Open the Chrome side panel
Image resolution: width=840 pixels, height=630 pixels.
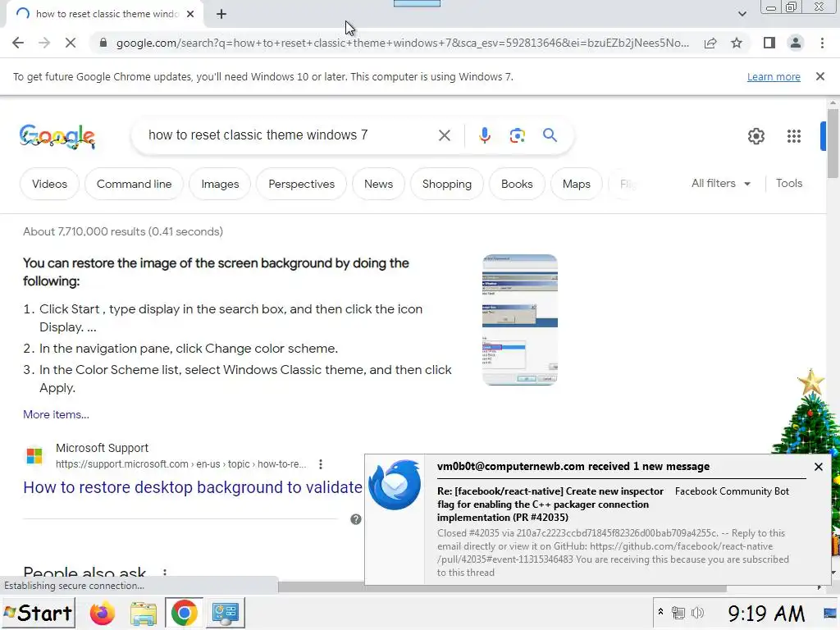pyautogui.click(x=769, y=43)
